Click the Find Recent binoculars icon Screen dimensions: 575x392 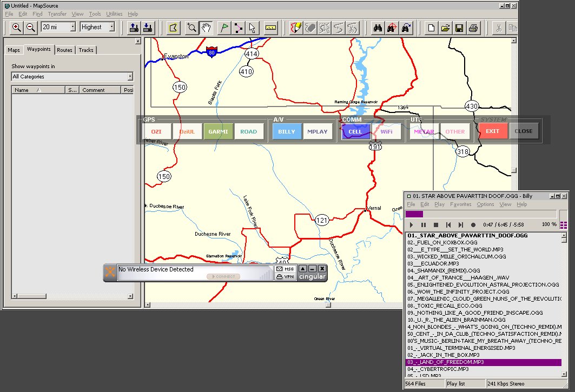click(x=406, y=28)
